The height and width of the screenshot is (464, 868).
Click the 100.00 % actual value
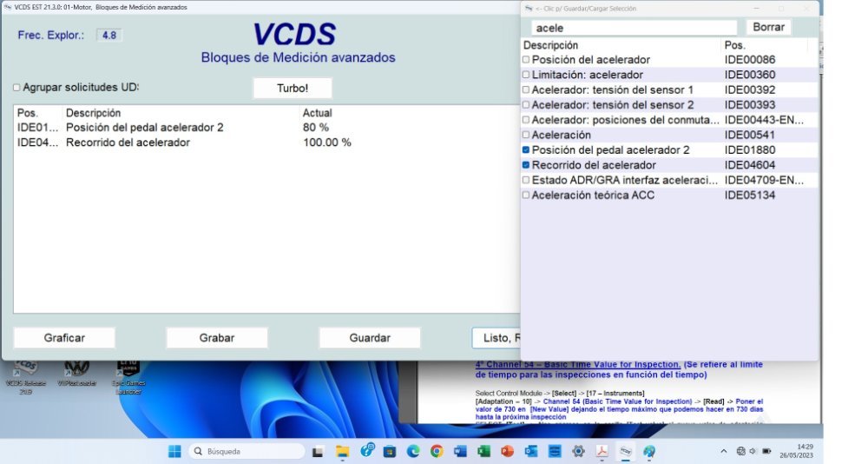[327, 143]
